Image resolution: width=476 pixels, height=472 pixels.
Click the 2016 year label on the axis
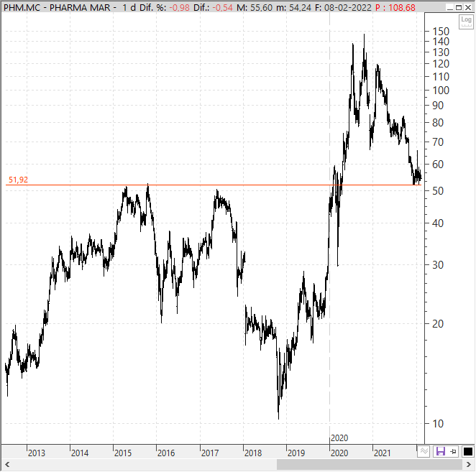click(x=166, y=453)
